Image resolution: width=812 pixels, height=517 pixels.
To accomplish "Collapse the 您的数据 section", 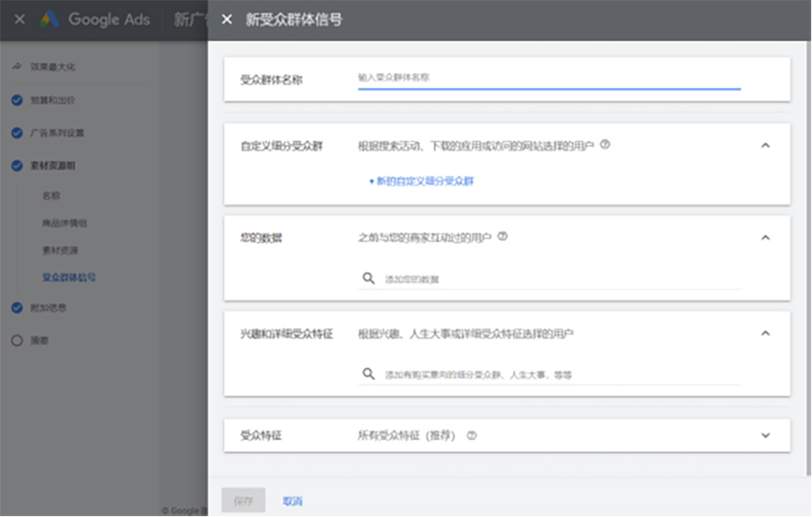I will point(765,237).
